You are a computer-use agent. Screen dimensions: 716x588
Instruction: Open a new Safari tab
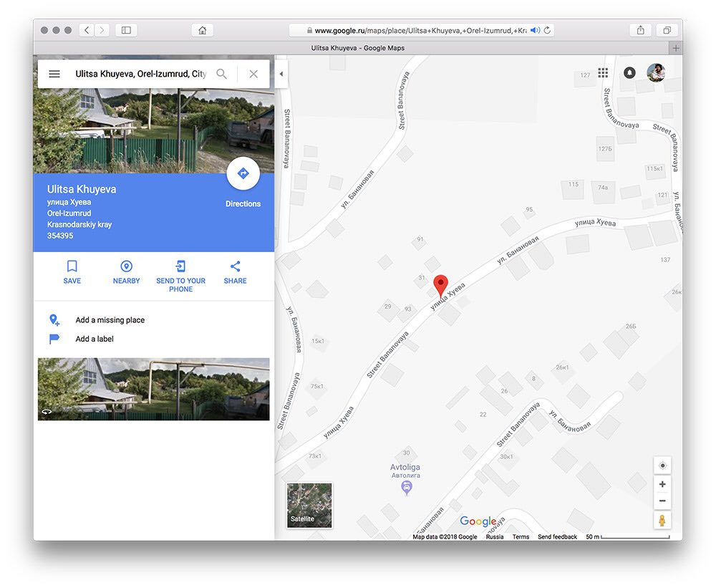(676, 48)
